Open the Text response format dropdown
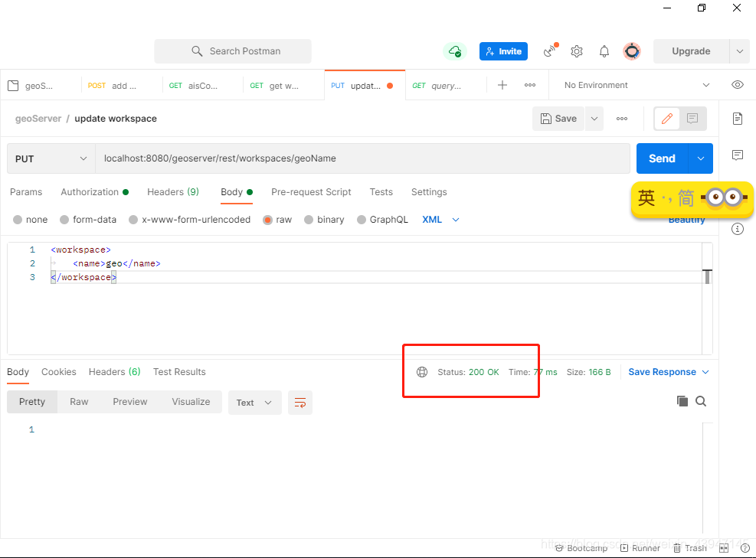The width and height of the screenshot is (756, 558). (254, 403)
